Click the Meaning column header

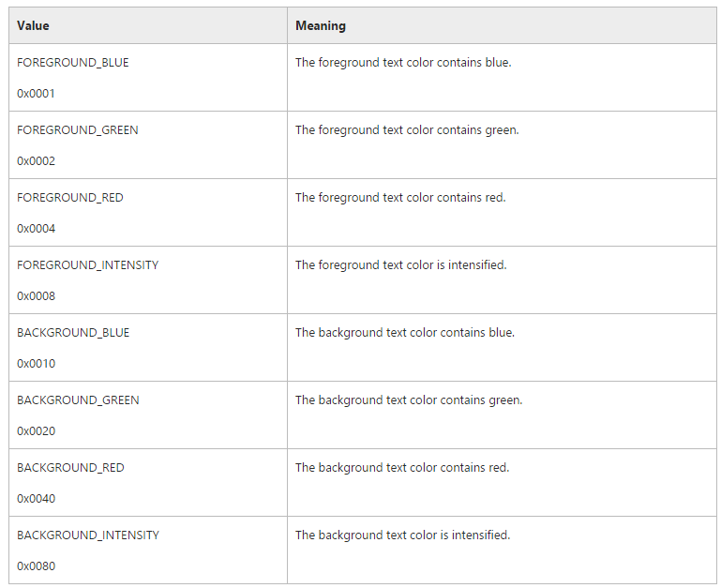(320, 25)
